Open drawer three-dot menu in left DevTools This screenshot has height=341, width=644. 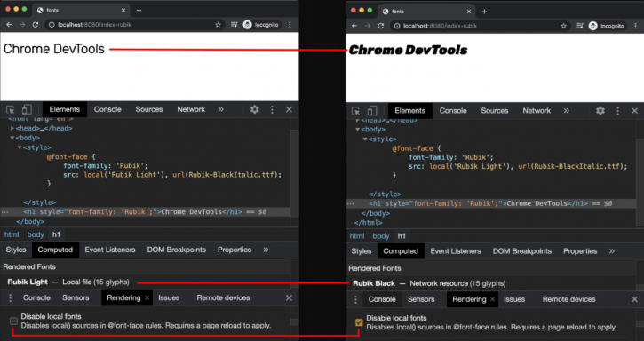point(11,297)
